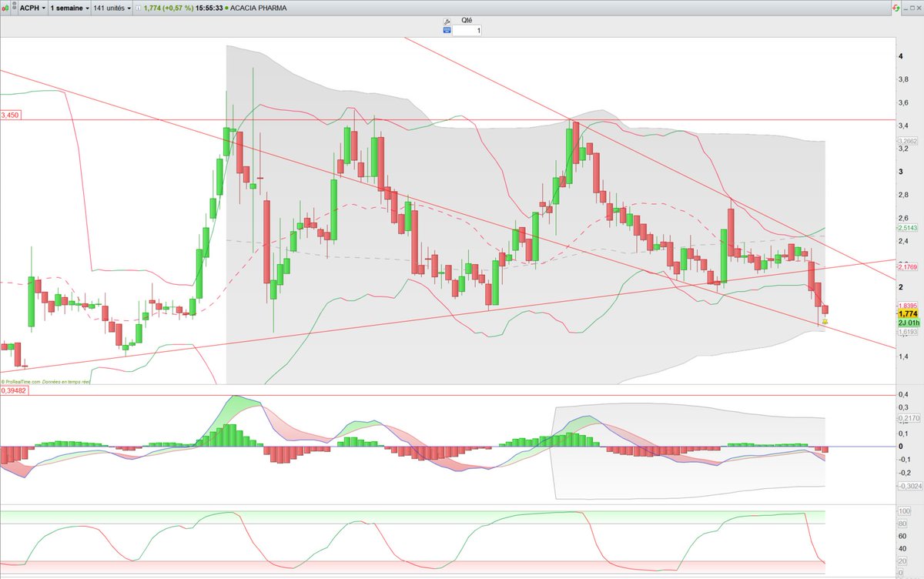Click the 100 level on stochastic axis
Screen dimensions: 924x579
pos(904,510)
